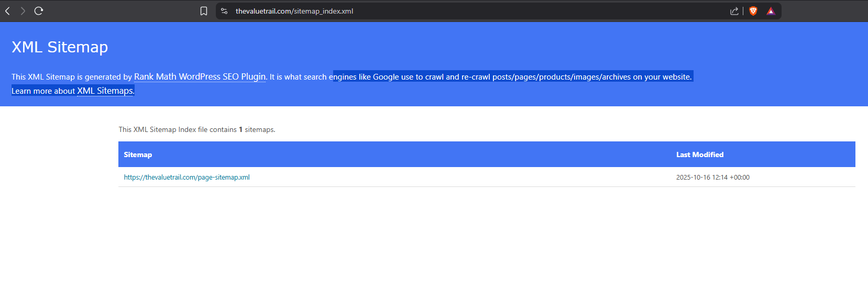Open the Brave Rewards triangle icon
The height and width of the screenshot is (287, 868).
[x=771, y=11]
